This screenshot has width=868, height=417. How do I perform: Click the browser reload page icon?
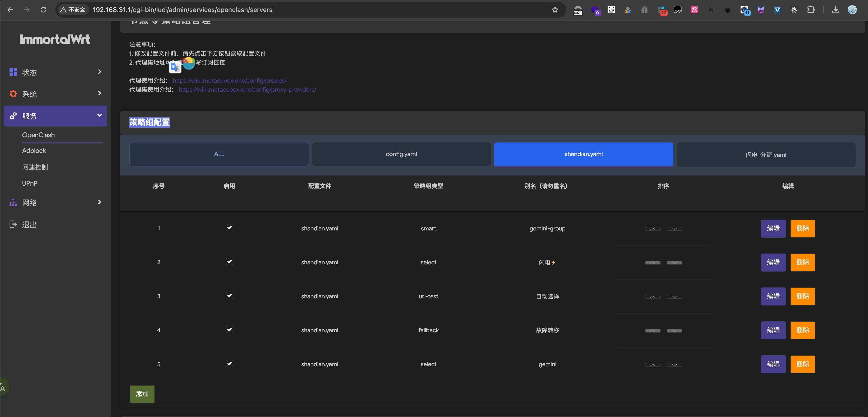click(x=43, y=10)
